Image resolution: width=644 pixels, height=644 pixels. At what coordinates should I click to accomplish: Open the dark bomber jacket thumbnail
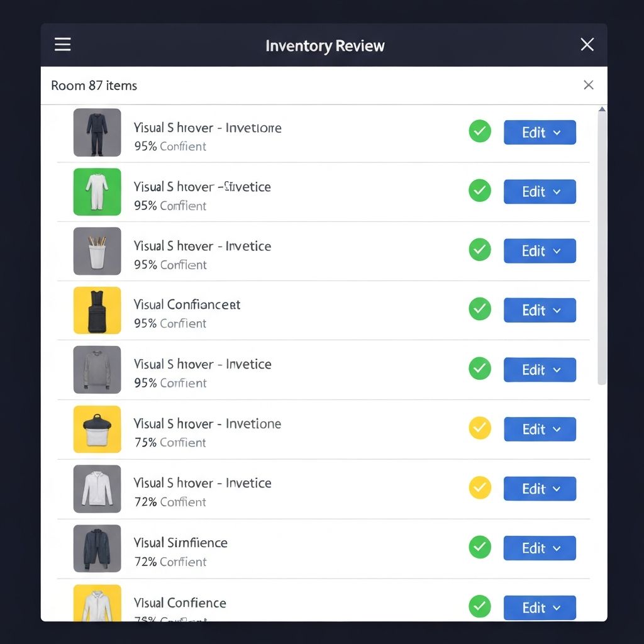pos(97,547)
